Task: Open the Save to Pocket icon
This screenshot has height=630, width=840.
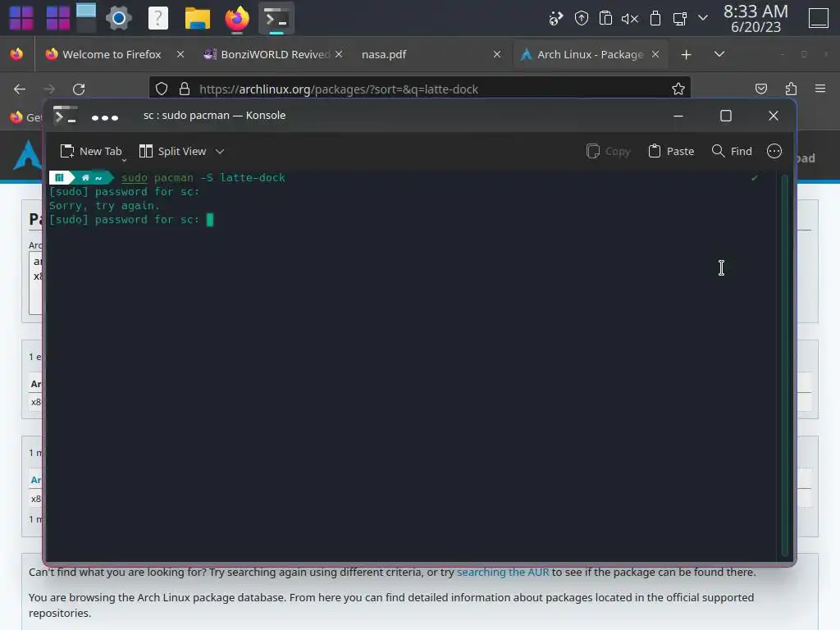Action: (x=760, y=89)
